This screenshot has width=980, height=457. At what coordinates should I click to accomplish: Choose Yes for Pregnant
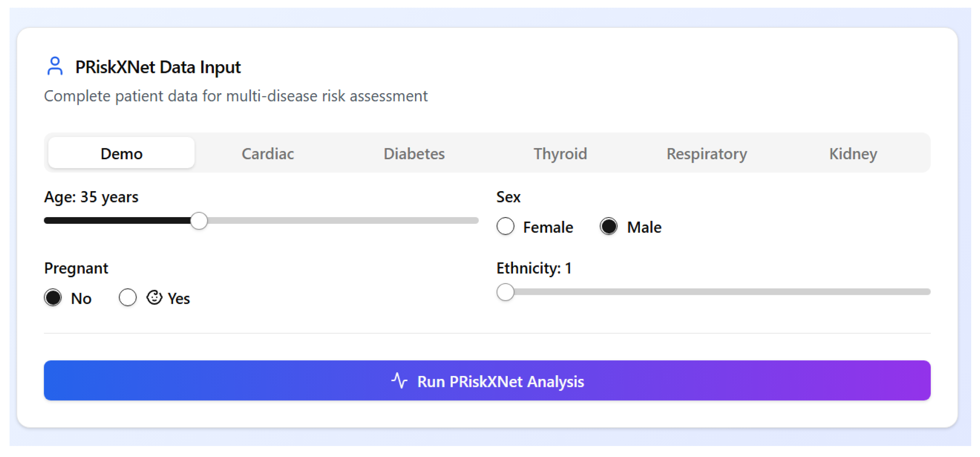127,298
